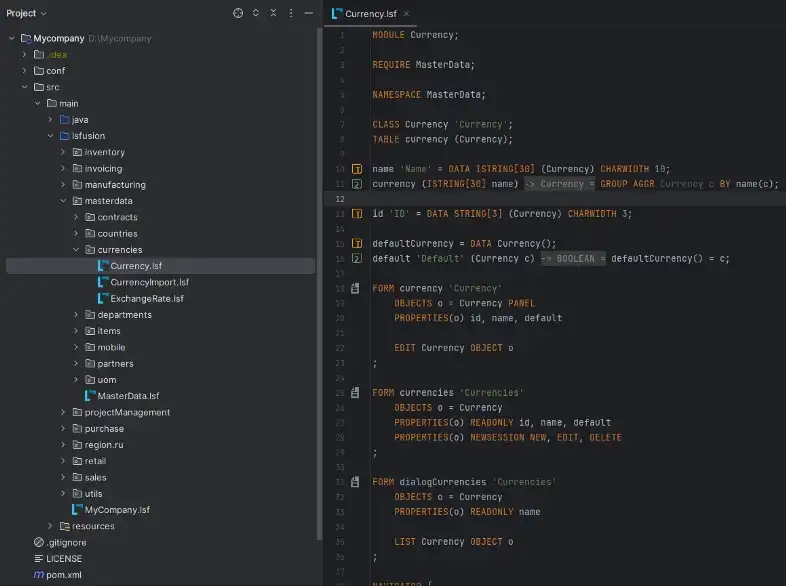
Task: Expand the departments folder
Action: pyautogui.click(x=76, y=315)
